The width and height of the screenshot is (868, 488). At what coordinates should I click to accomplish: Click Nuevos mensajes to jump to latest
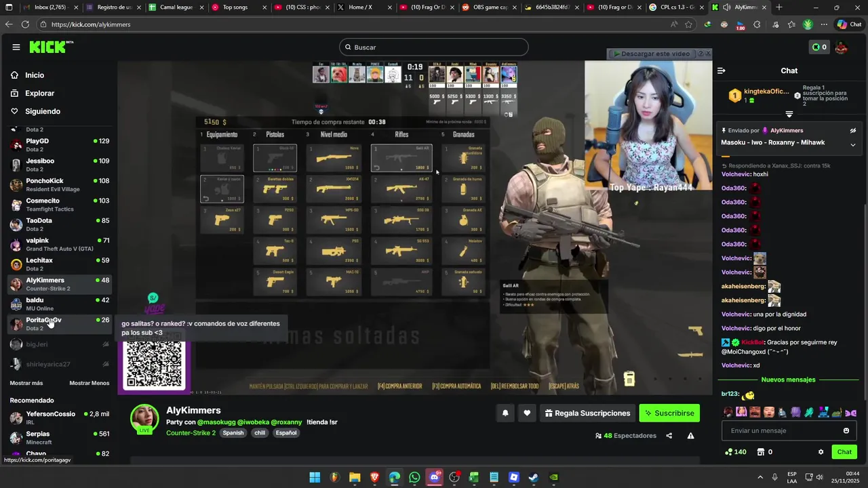point(788,380)
